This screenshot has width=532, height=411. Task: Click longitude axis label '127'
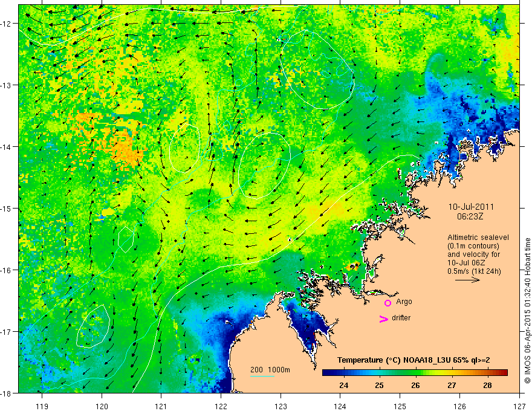point(519,406)
